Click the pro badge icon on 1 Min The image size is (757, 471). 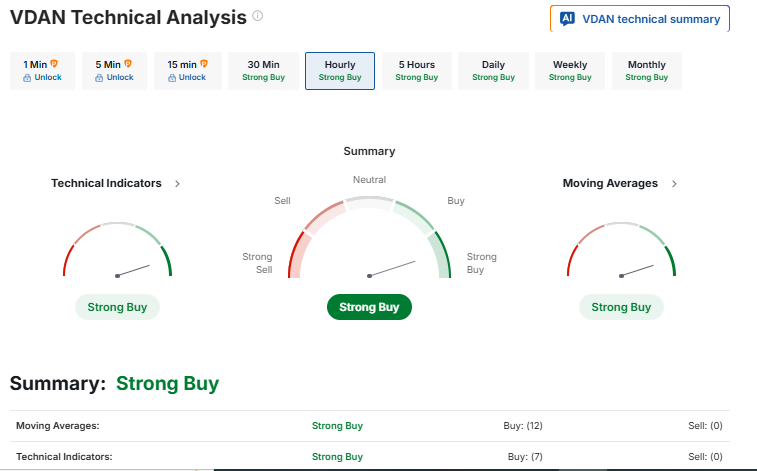click(54, 64)
